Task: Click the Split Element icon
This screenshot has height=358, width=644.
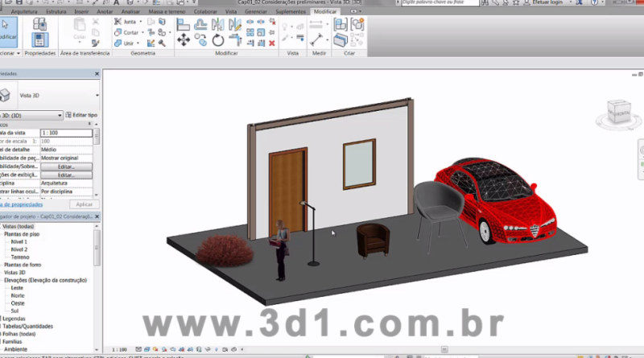Action: click(250, 22)
